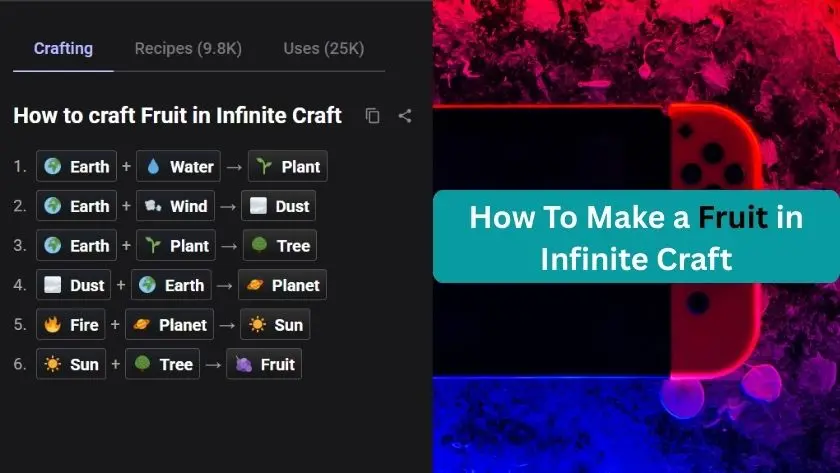Viewport: 840px width, 473px height.
Task: Copy the Fruit crafting recipe
Action: point(372,116)
